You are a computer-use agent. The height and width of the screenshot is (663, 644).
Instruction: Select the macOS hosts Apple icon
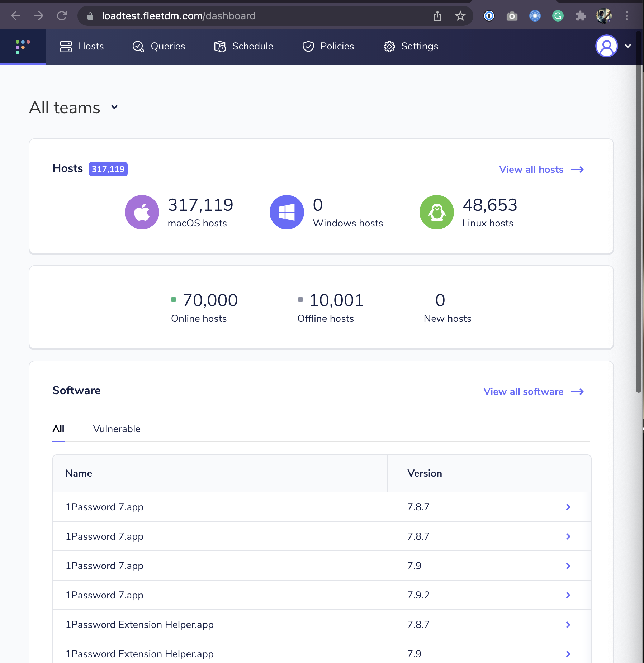point(142,212)
